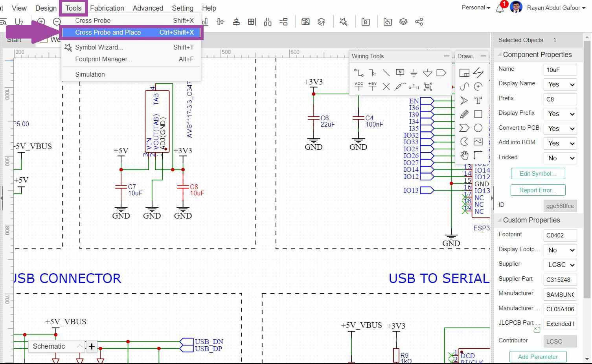Click the Share icon in toolbar
Screen dimensions: 592x364
pos(419,22)
